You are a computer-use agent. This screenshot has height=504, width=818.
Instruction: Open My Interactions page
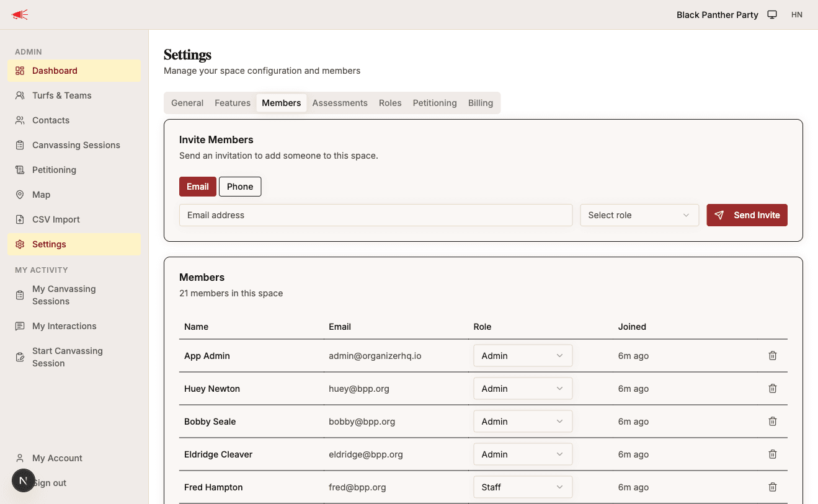pos(74,326)
